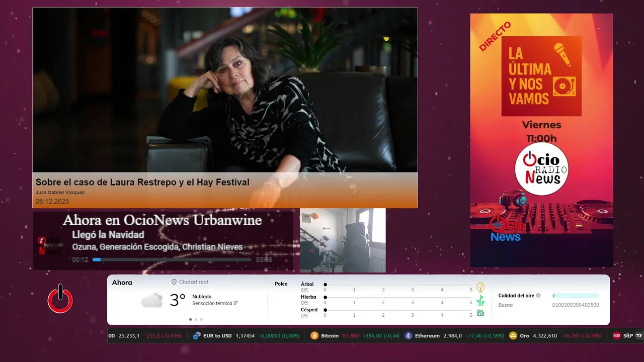Click the article photo of the woman
Image resolution: width=644 pixels, height=362 pixels.
click(x=225, y=90)
